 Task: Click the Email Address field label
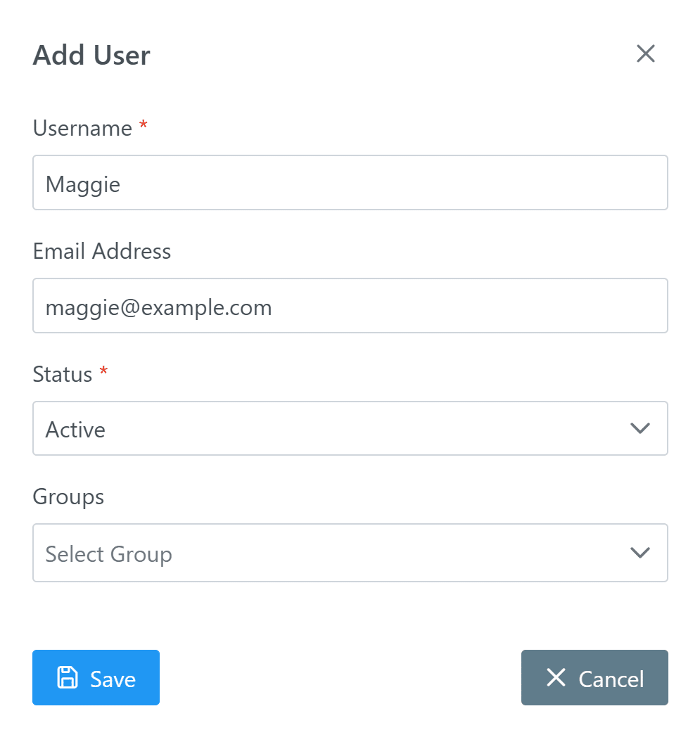coord(102,252)
